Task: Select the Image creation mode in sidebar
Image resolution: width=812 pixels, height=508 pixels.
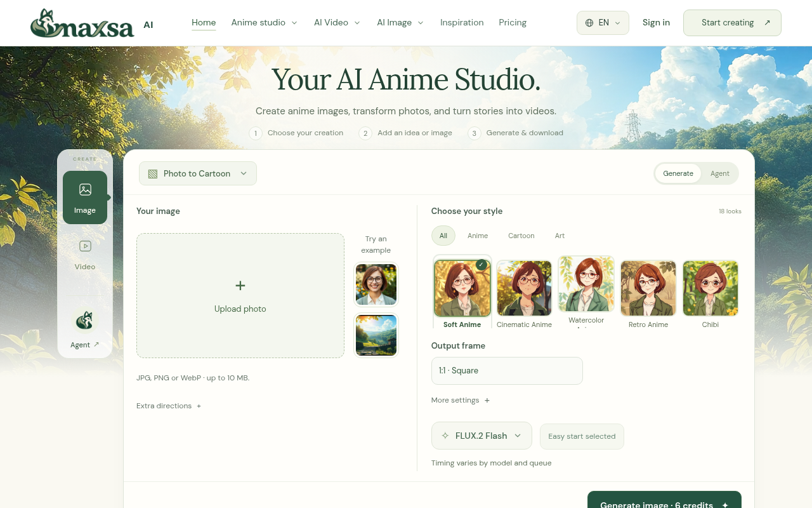Action: pos(85,197)
